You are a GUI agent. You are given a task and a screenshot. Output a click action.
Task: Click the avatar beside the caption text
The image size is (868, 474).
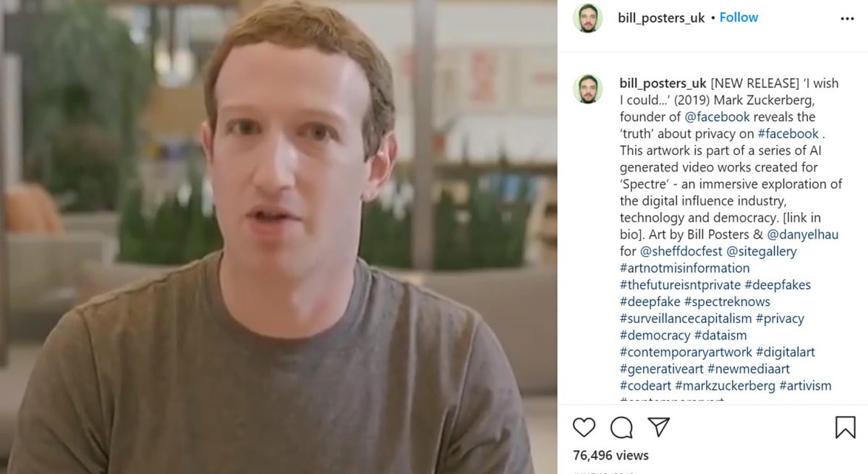pyautogui.click(x=587, y=89)
